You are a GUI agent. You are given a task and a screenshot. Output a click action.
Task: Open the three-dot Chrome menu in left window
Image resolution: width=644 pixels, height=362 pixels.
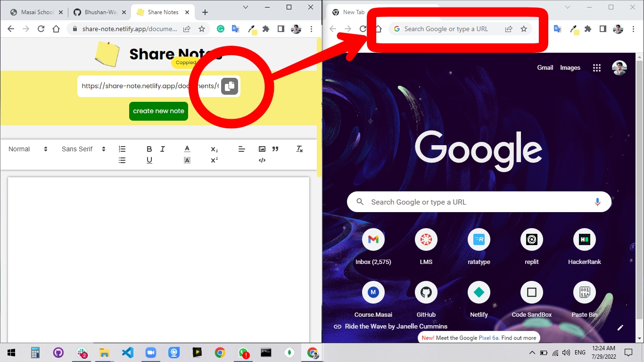tap(311, 29)
